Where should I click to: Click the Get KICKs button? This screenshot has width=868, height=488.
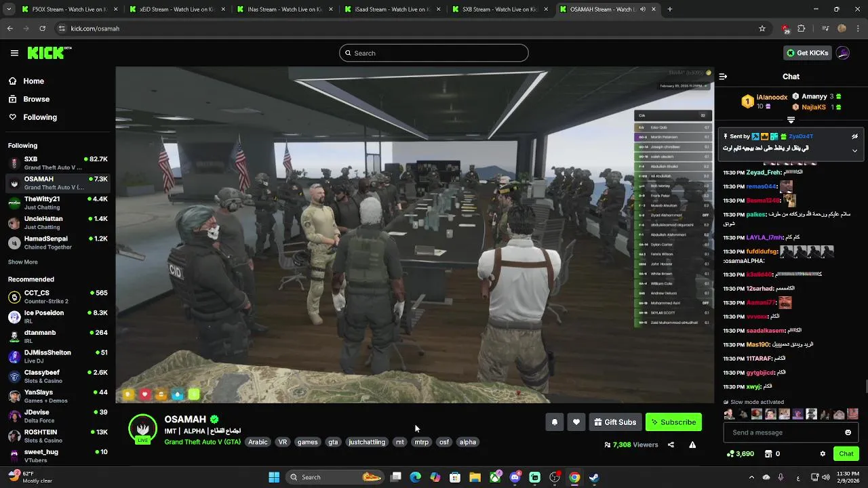tap(807, 53)
